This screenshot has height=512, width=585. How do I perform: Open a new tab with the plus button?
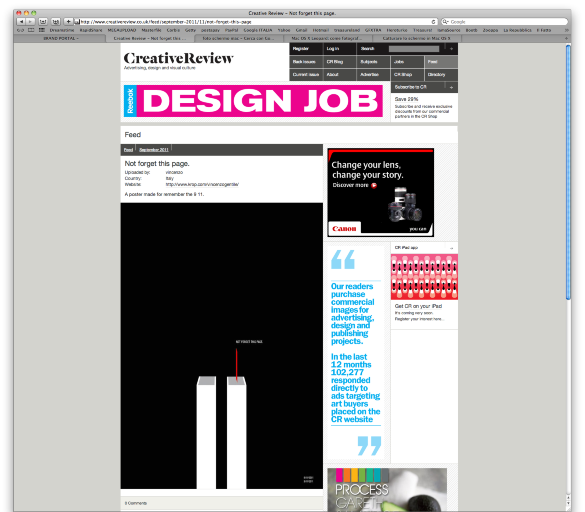(x=566, y=38)
